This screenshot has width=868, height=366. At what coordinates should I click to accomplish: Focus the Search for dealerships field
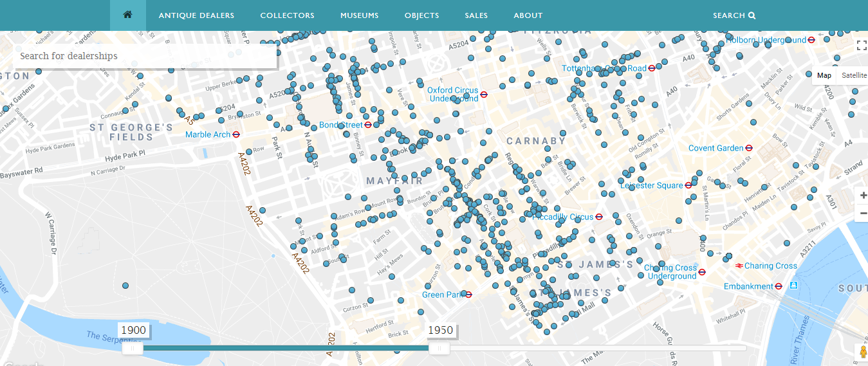pos(145,56)
